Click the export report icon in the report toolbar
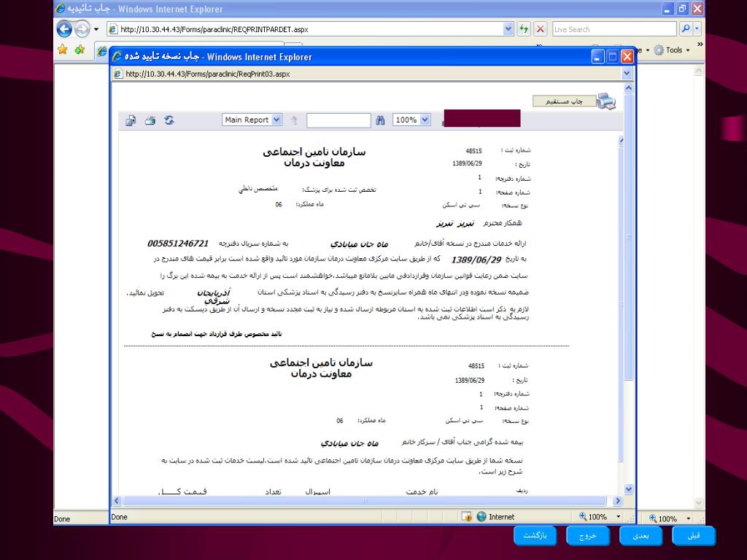Image resolution: width=747 pixels, height=560 pixels. pos(131,120)
